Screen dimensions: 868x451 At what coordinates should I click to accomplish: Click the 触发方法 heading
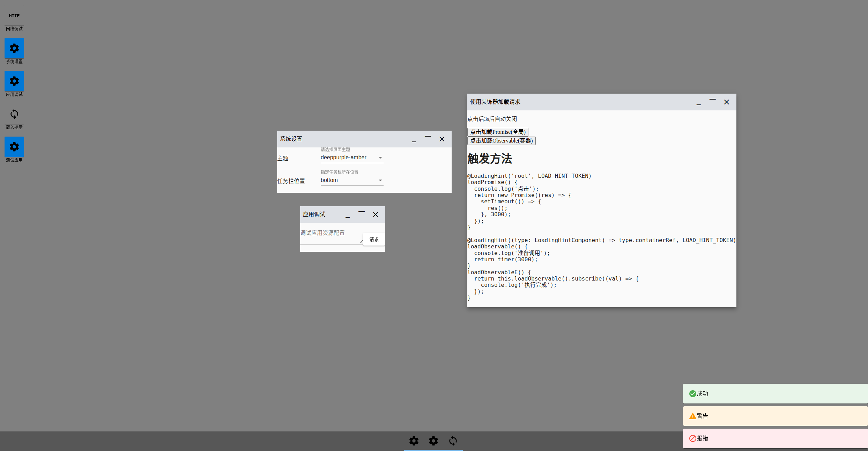(x=490, y=159)
